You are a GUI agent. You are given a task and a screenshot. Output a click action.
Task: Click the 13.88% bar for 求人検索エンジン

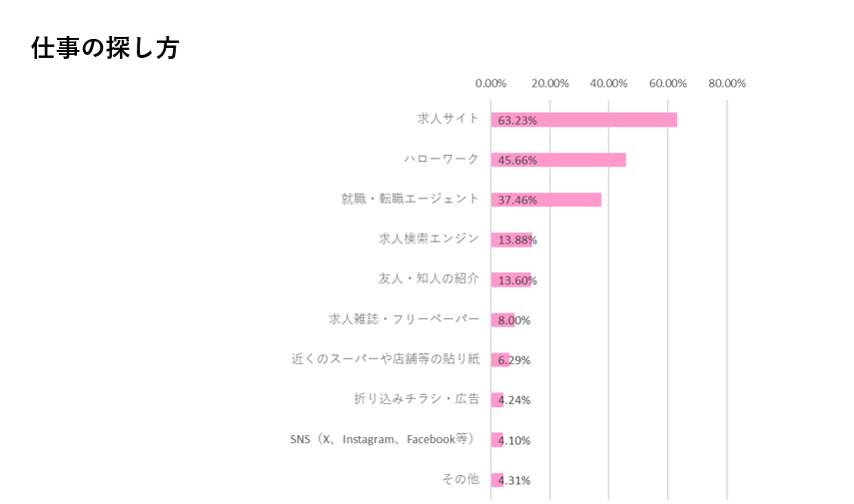coord(511,240)
